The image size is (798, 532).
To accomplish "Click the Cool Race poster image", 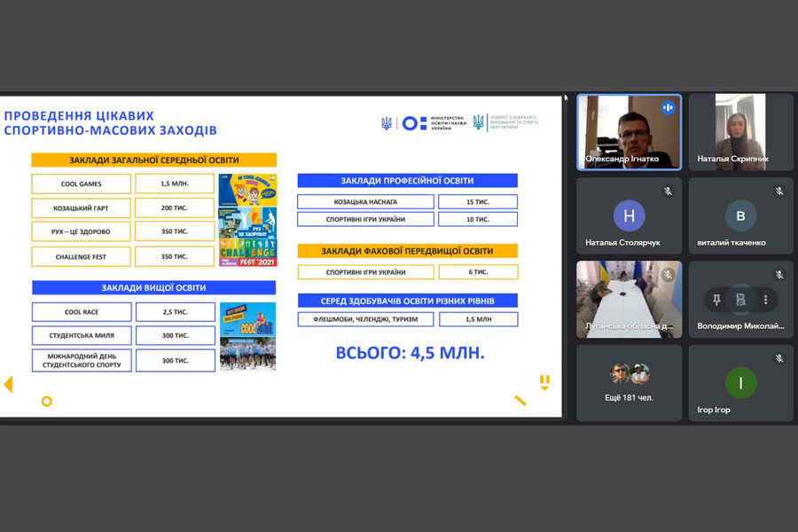I will (248, 319).
